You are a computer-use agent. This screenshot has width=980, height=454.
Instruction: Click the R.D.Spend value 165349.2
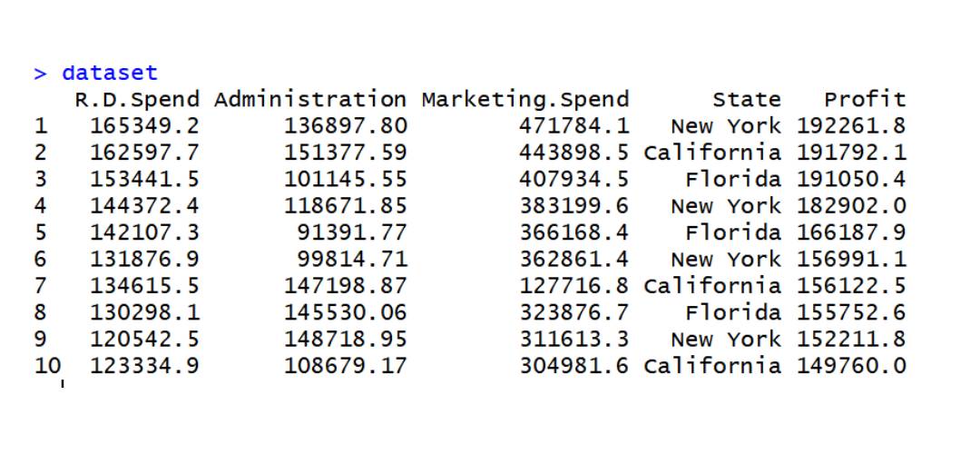(145, 125)
